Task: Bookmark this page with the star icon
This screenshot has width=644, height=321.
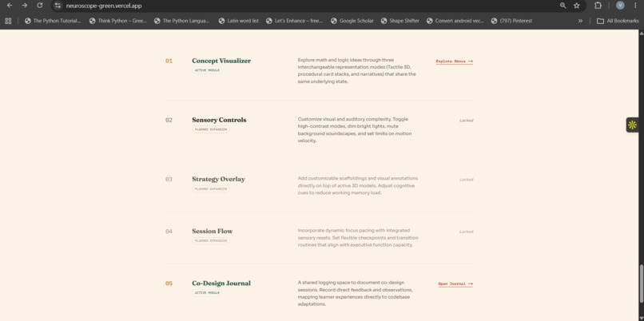Action: 577,6
